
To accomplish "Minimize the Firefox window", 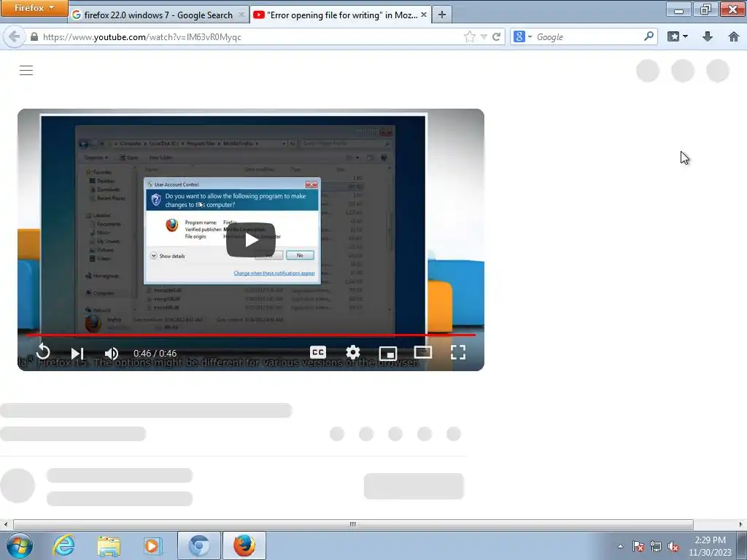I will tap(679, 9).
